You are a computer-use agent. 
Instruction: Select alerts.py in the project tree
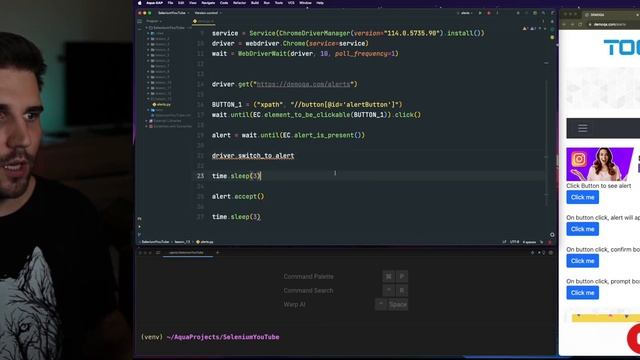pos(162,104)
